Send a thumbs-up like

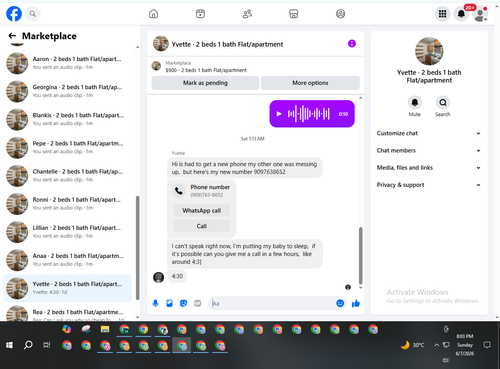(x=356, y=303)
